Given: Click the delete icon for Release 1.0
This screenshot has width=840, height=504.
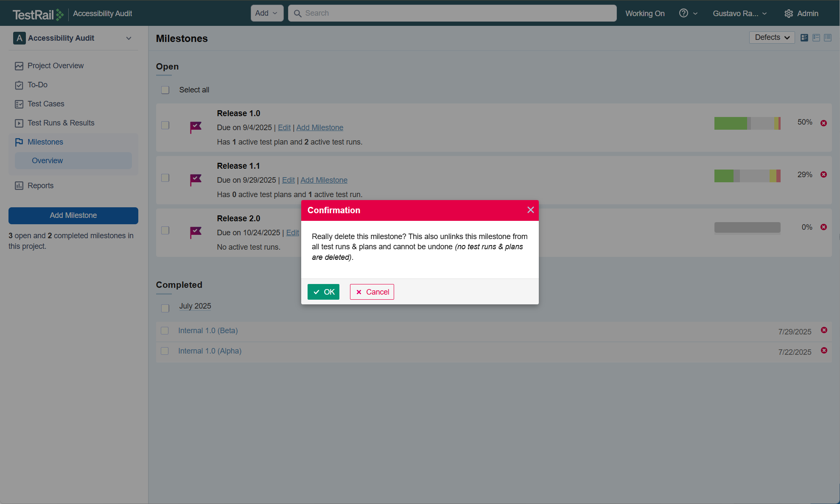Looking at the screenshot, I should coord(823,123).
